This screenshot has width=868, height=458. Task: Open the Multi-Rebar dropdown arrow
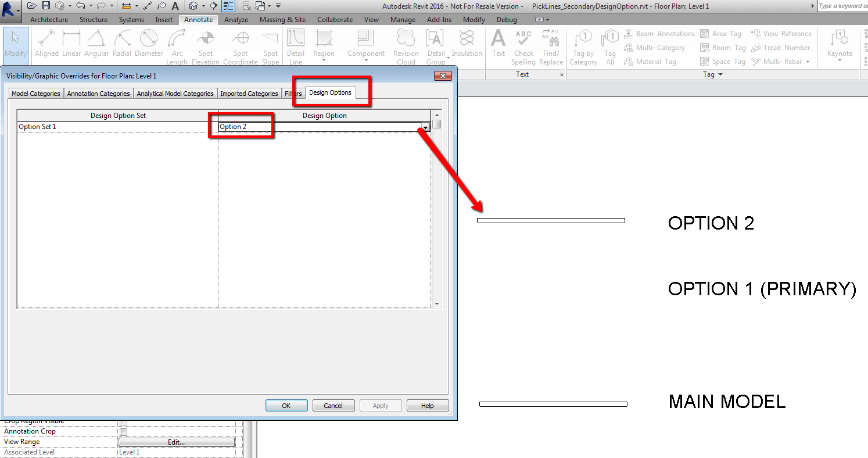(x=808, y=62)
